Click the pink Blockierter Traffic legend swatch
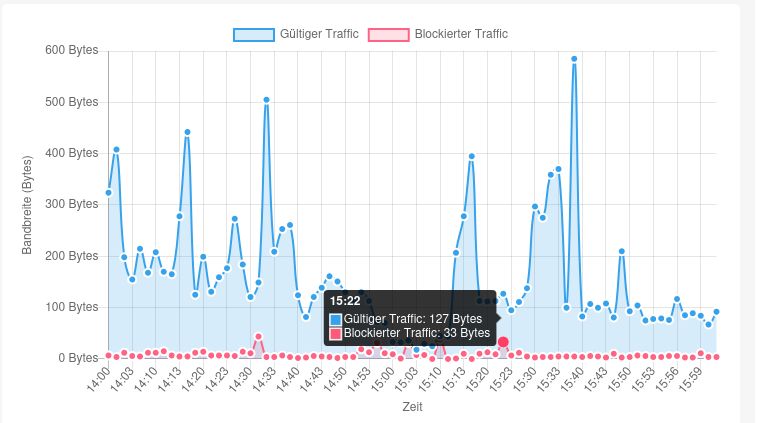 tap(389, 34)
